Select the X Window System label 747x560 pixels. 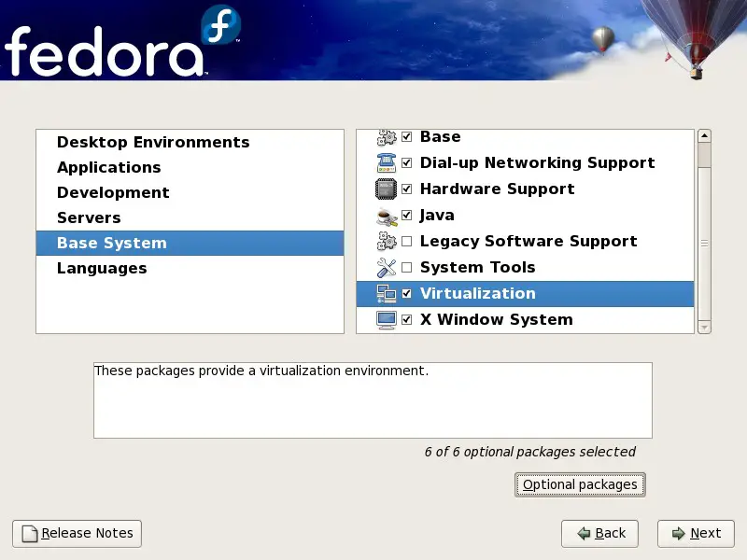(497, 319)
